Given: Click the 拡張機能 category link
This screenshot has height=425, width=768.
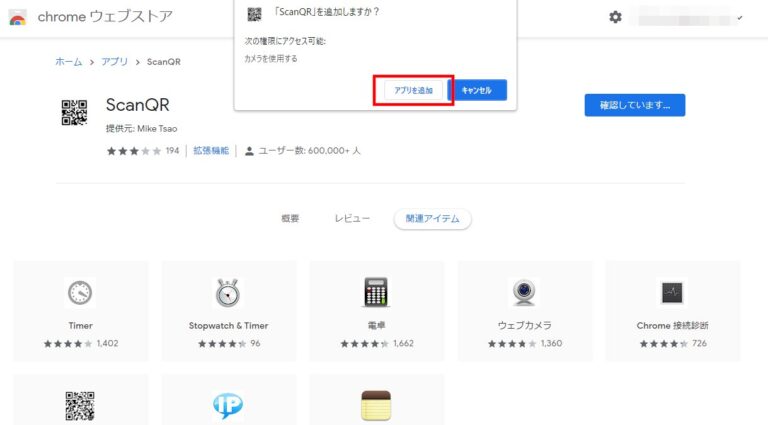Looking at the screenshot, I should tap(211, 151).
